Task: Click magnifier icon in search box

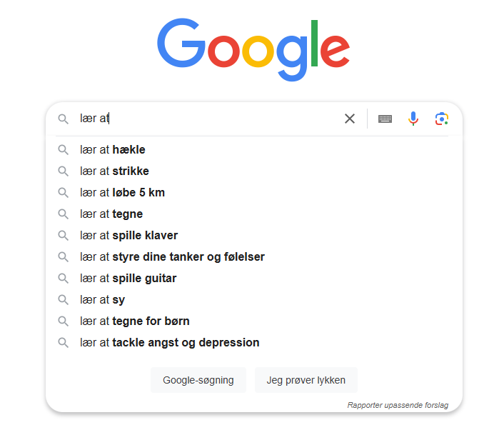Action: (x=64, y=119)
